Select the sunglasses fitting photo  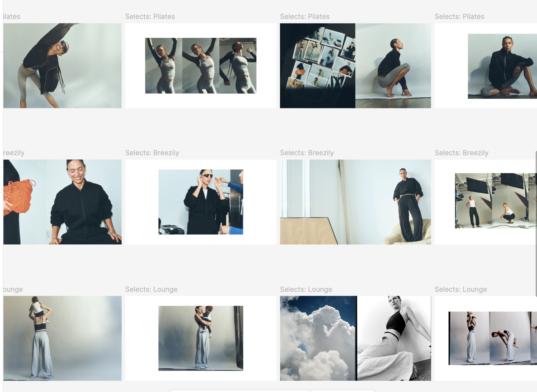click(200, 202)
